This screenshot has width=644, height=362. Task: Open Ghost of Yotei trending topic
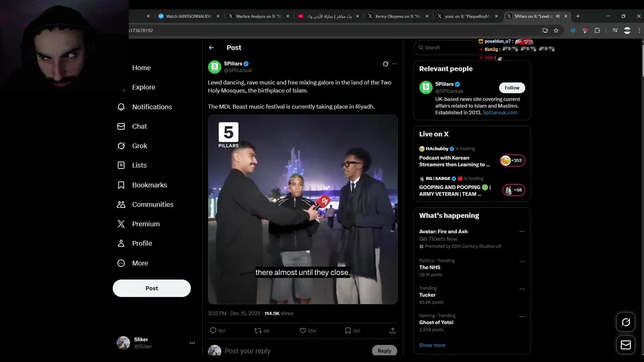pyautogui.click(x=436, y=322)
